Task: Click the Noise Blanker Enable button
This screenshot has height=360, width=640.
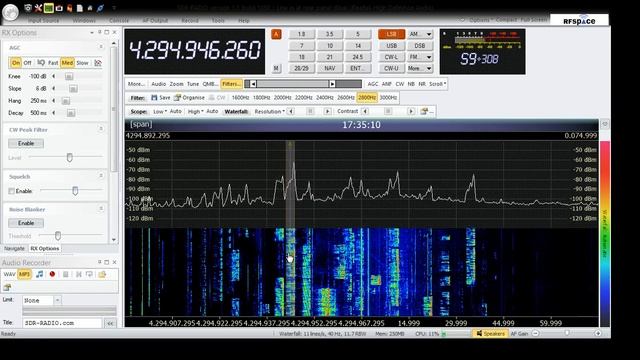Action: click(x=26, y=223)
